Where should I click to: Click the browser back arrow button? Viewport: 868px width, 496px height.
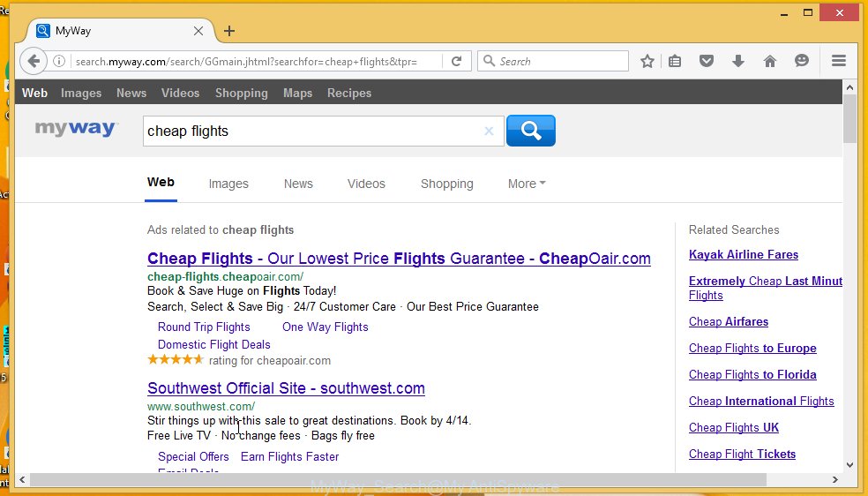point(33,61)
